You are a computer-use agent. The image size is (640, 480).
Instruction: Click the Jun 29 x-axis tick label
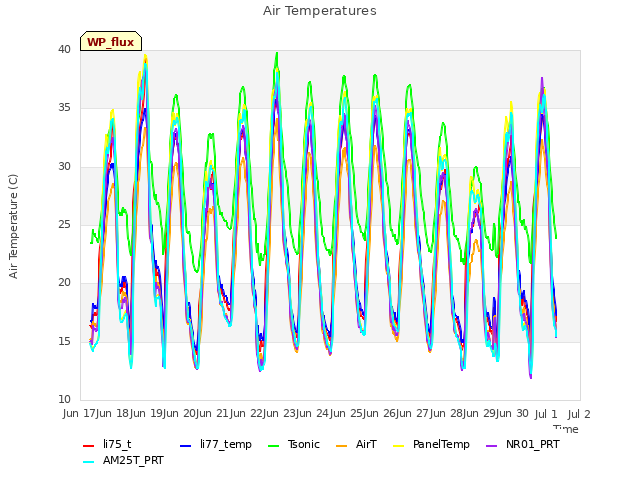[x=481, y=413]
